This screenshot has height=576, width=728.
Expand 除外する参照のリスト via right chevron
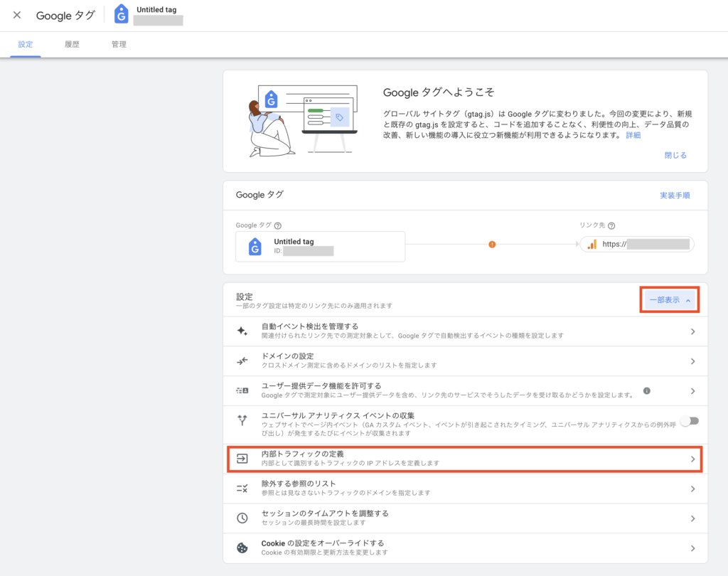(x=693, y=489)
